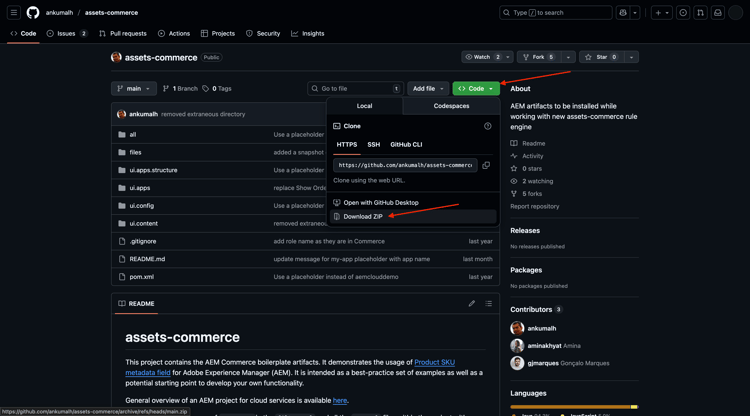Expand the star lists dropdown arrow
This screenshot has width=750, height=416.
[x=631, y=57]
